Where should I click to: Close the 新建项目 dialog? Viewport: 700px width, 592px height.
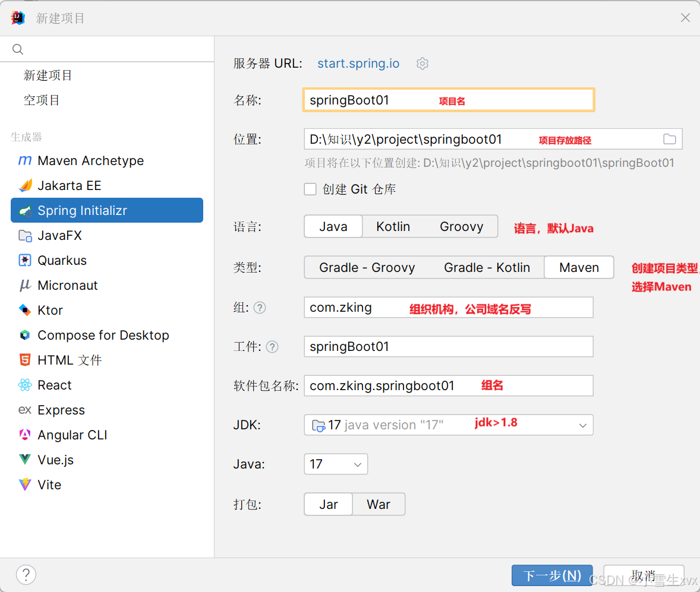pyautogui.click(x=685, y=17)
